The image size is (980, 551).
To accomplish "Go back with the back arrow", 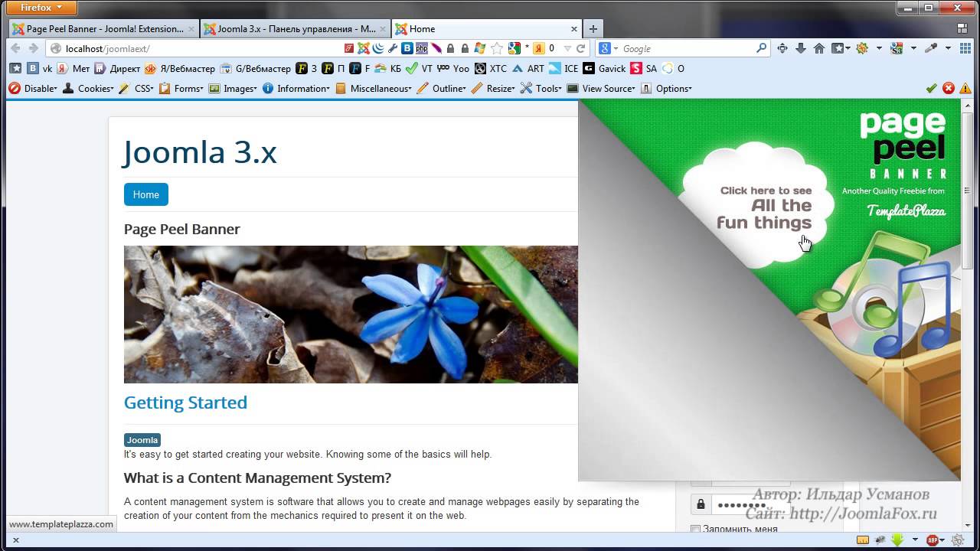I will point(15,48).
